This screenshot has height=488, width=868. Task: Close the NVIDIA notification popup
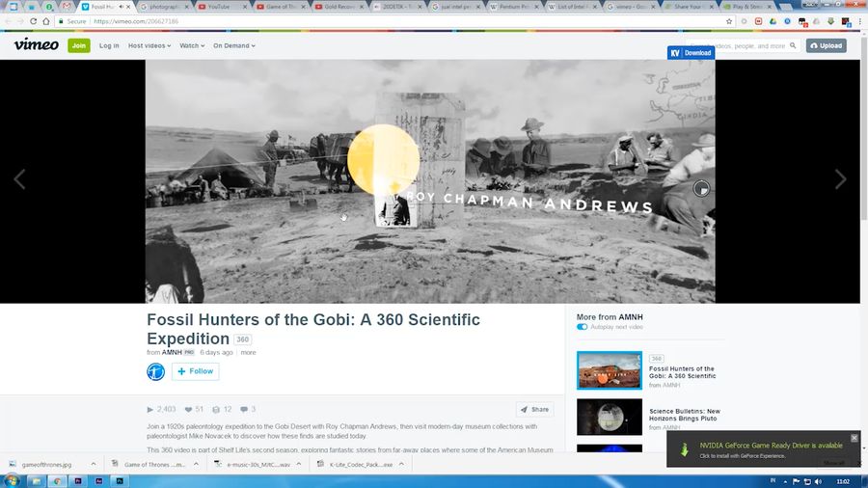854,438
